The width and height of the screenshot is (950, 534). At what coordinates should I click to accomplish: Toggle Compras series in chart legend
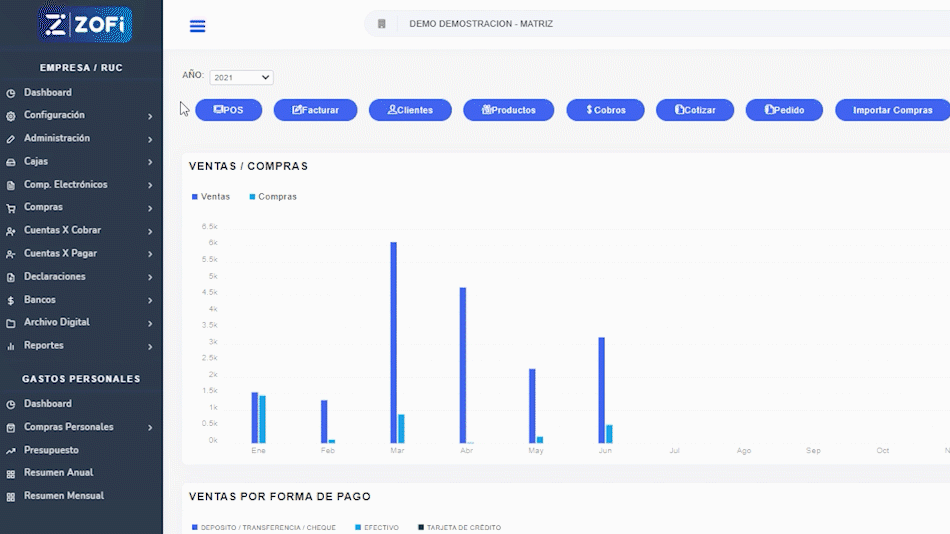(272, 197)
